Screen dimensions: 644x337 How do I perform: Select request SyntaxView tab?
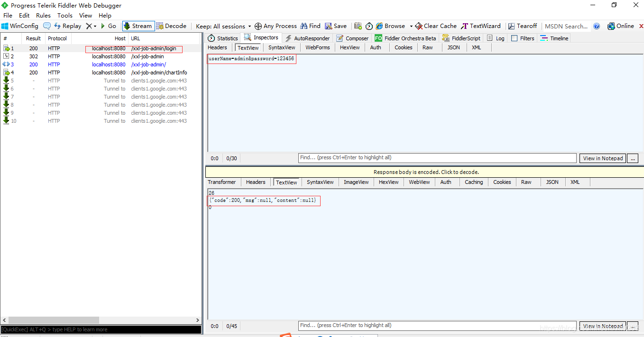[x=282, y=47]
